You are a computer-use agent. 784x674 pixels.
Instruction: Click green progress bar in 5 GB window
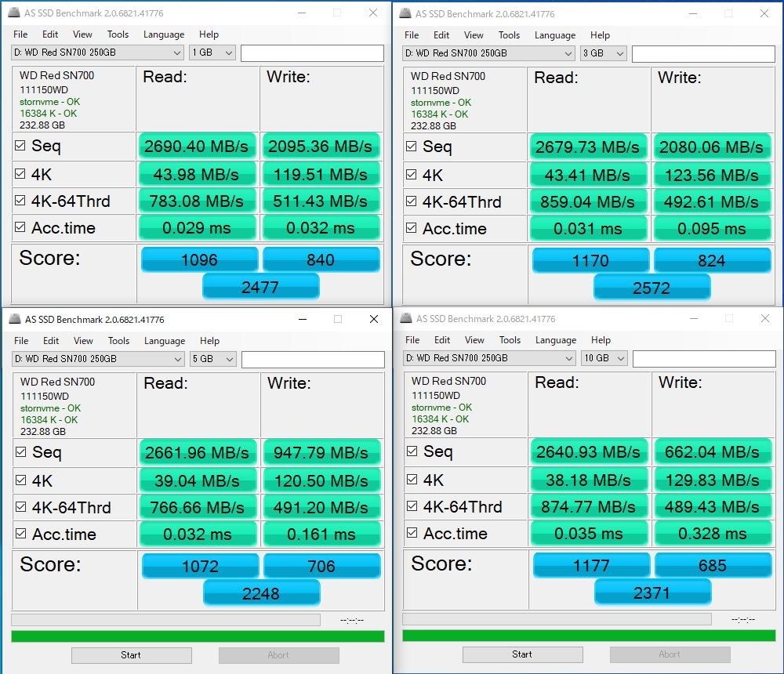[198, 636]
